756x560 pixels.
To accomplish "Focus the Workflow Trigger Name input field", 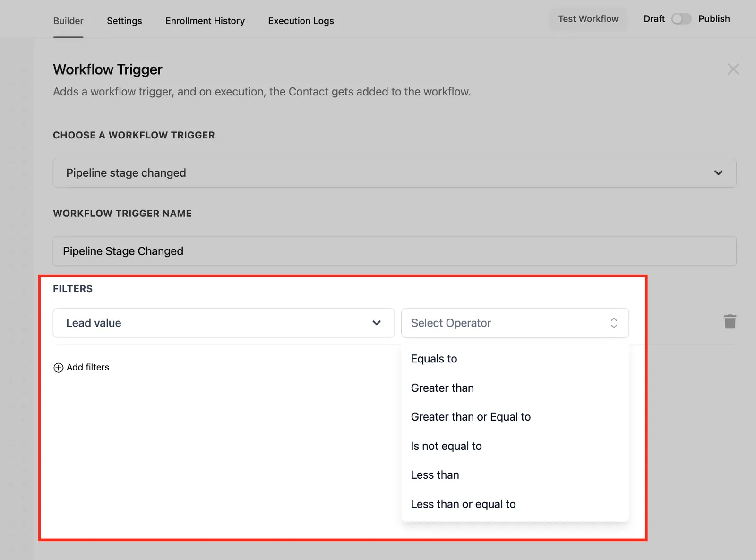I will 395,251.
